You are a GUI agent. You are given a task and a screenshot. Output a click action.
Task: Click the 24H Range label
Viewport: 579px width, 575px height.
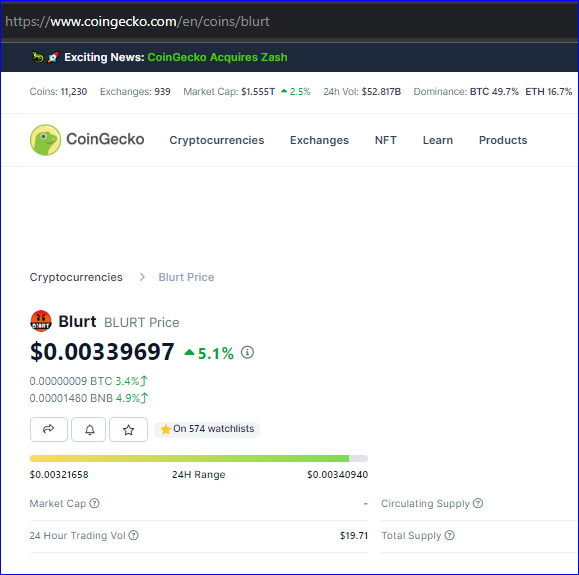pyautogui.click(x=199, y=475)
